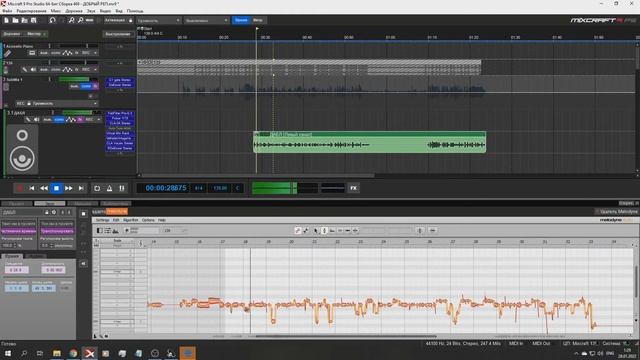
Task: Open Windows Start menu
Action: coord(7,353)
